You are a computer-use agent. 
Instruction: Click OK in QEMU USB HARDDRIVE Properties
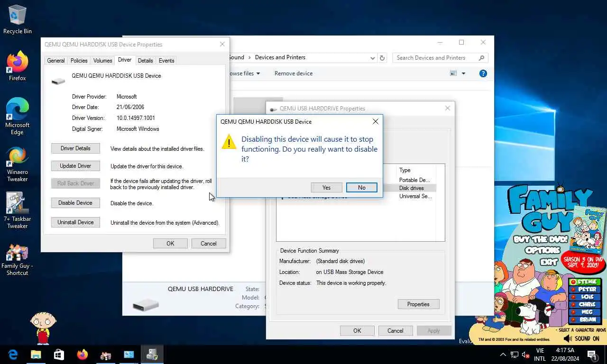(x=357, y=331)
